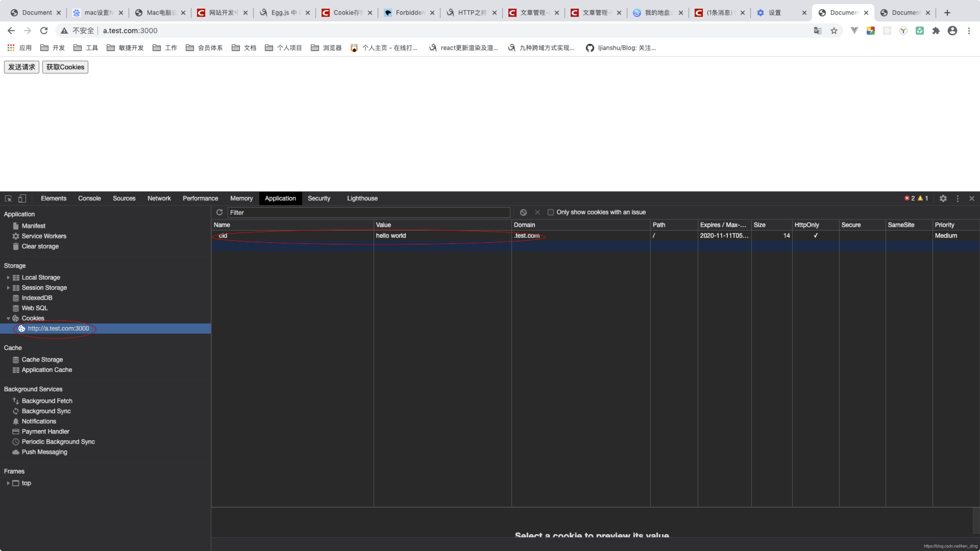Click the 发送请求 button
The image size is (980, 551).
(22, 67)
